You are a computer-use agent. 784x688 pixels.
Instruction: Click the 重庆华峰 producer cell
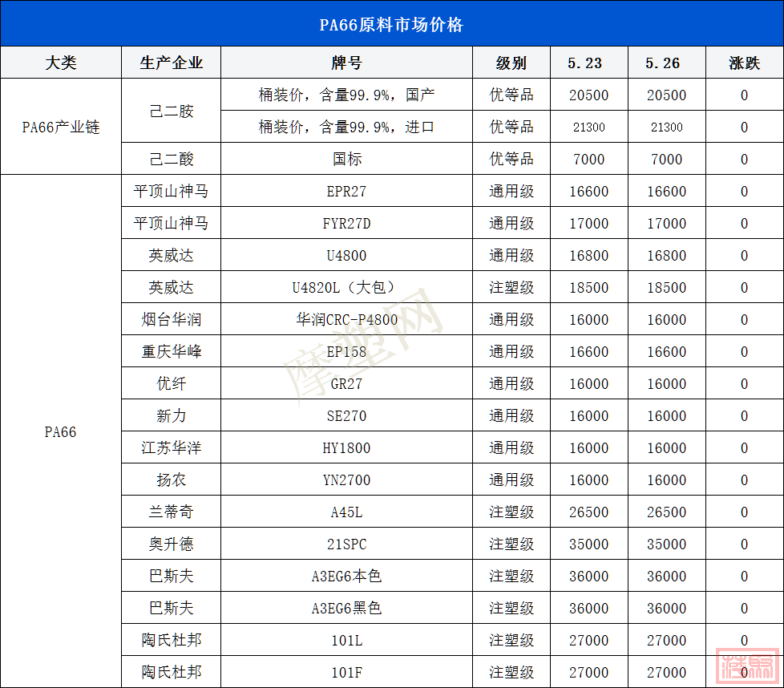[171, 351]
